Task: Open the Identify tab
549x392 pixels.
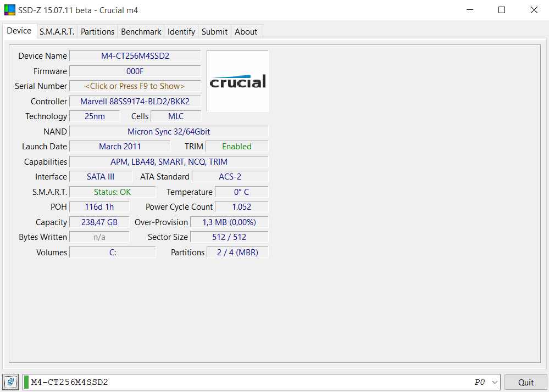Action: [x=181, y=32]
